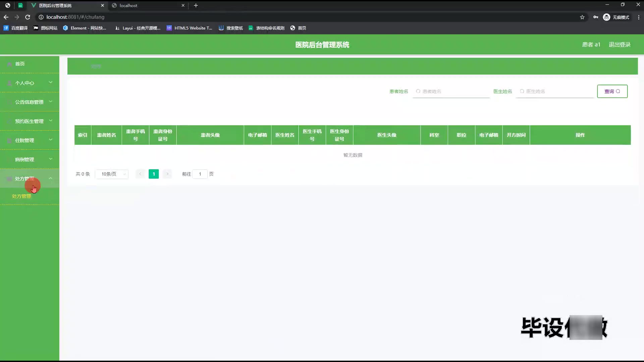The width and height of the screenshot is (644, 362).
Task: Select the 处方管理 submenu item
Action: 21,196
